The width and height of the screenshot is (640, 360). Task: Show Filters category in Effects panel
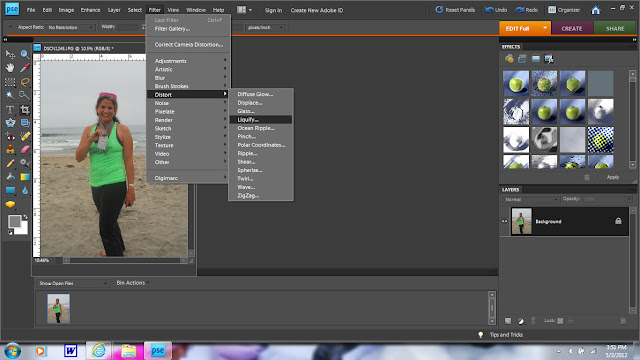click(509, 59)
